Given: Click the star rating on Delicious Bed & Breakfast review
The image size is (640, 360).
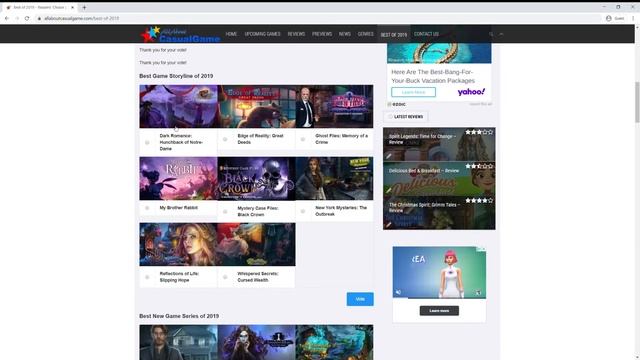Looking at the screenshot, I should (479, 166).
